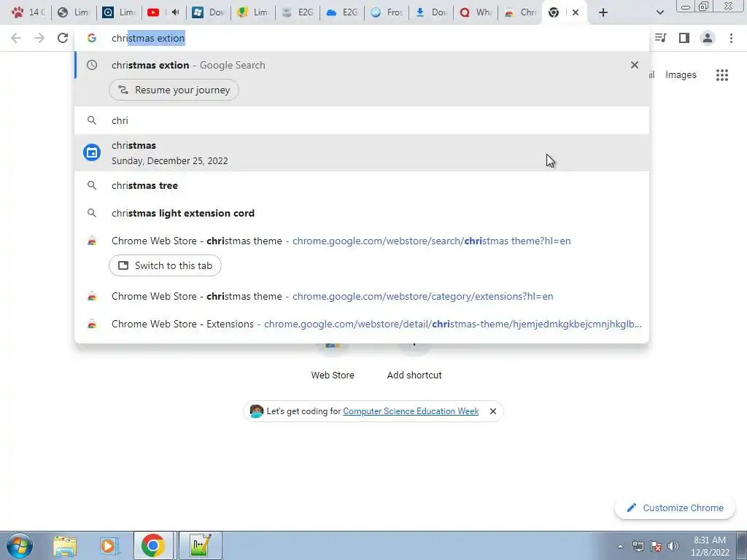The image size is (747, 560).
Task: Expand the tab search dropdown arrow
Action: pos(659,12)
